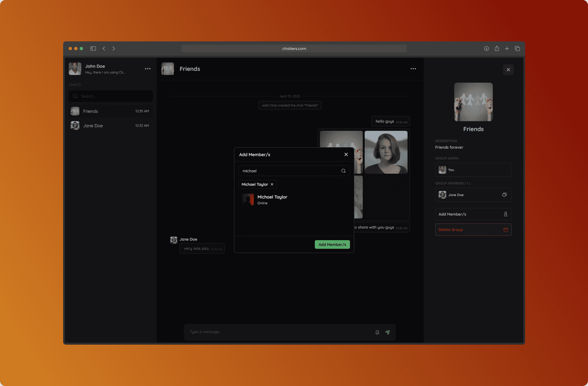This screenshot has width=588, height=386.
Task: Open Friends chat header options menu
Action: click(413, 69)
